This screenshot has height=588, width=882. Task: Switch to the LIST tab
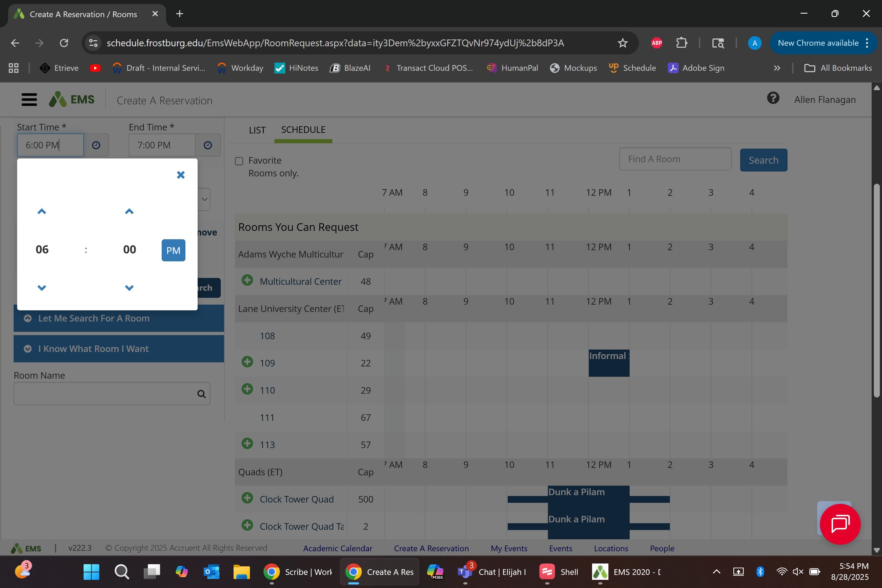click(257, 130)
